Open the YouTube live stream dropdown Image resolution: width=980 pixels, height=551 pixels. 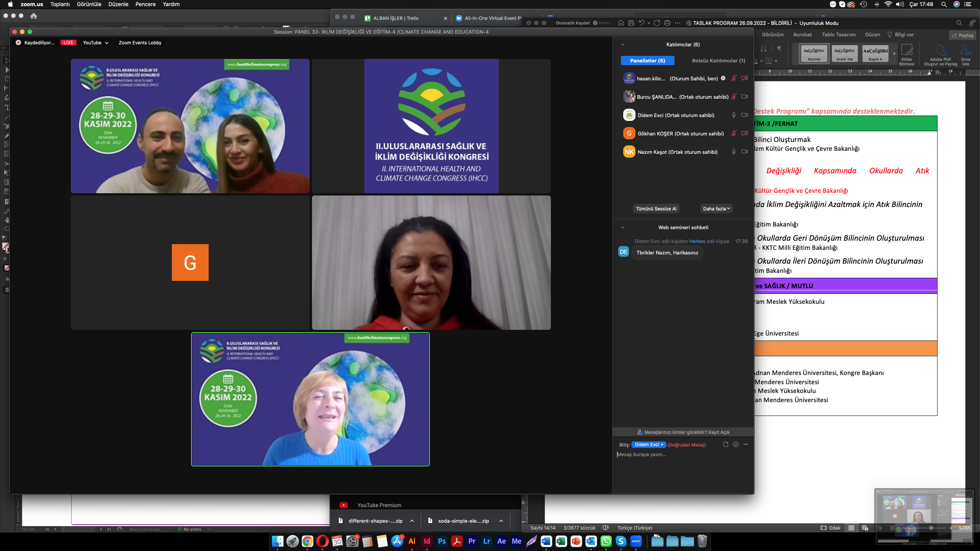pyautogui.click(x=96, y=43)
